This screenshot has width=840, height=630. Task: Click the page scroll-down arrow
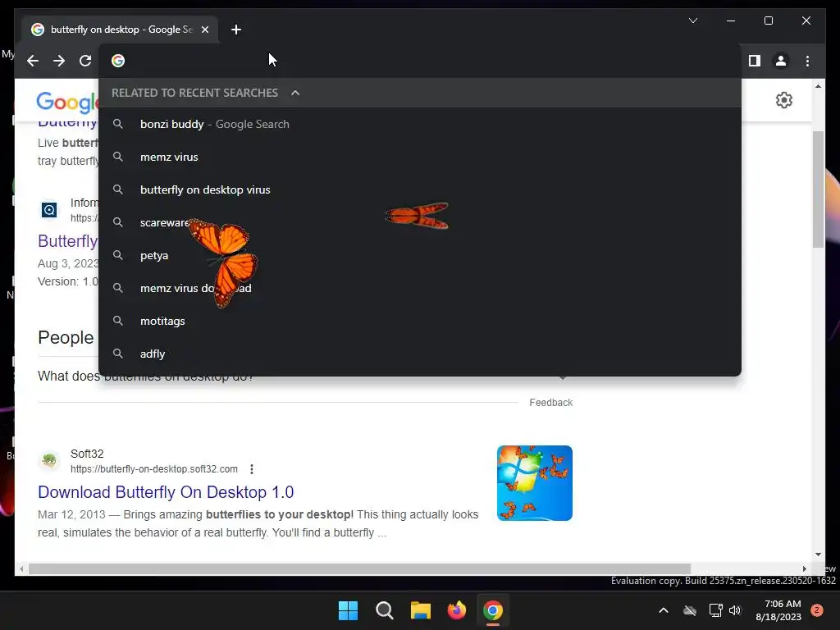click(x=818, y=555)
